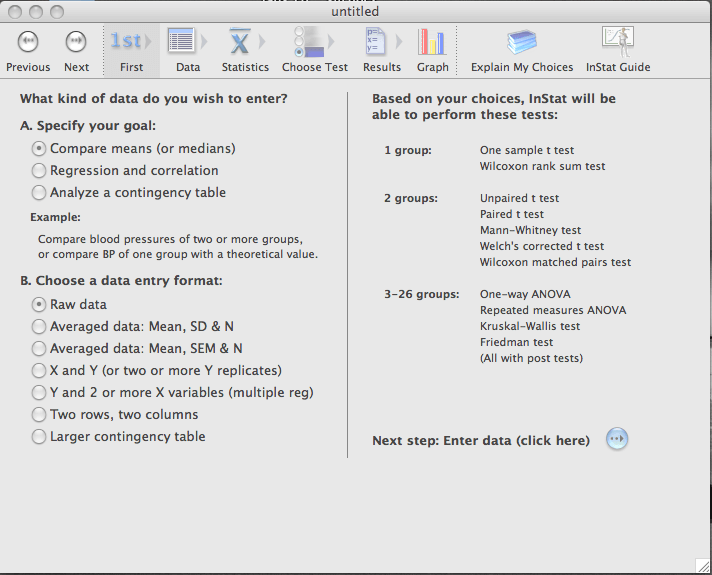Screen dimensions: 712x575
Task: Choose Averaged data: Mean, SD & N
Action: [40, 327]
